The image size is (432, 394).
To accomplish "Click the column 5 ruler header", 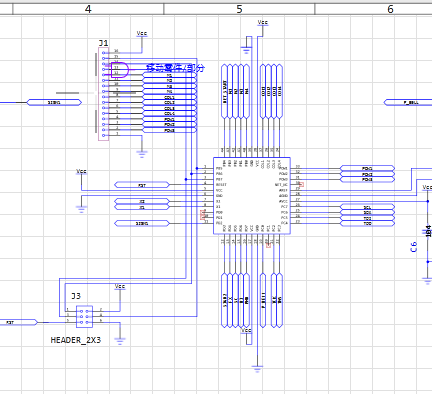I will (239, 9).
